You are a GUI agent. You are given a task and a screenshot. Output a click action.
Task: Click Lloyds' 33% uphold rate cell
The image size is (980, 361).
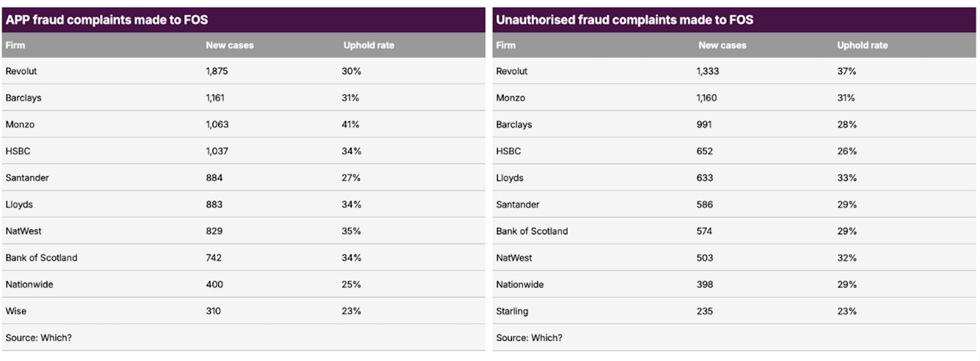coord(846,178)
